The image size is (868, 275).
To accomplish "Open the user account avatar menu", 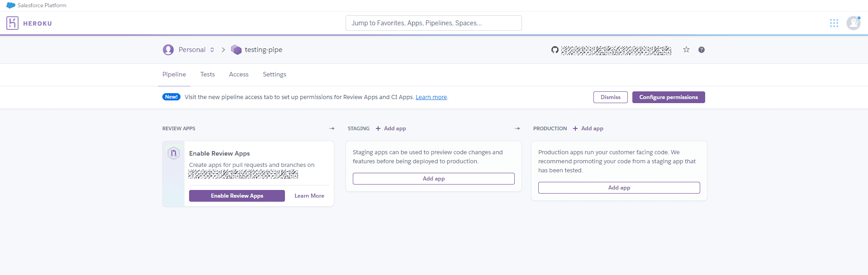I will (853, 23).
